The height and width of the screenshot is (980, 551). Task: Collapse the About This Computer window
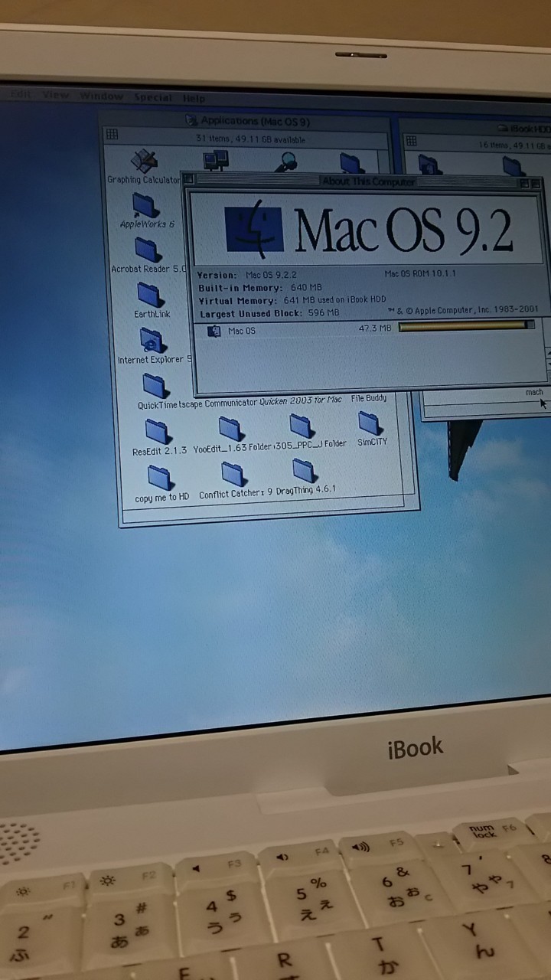pyautogui.click(x=537, y=183)
